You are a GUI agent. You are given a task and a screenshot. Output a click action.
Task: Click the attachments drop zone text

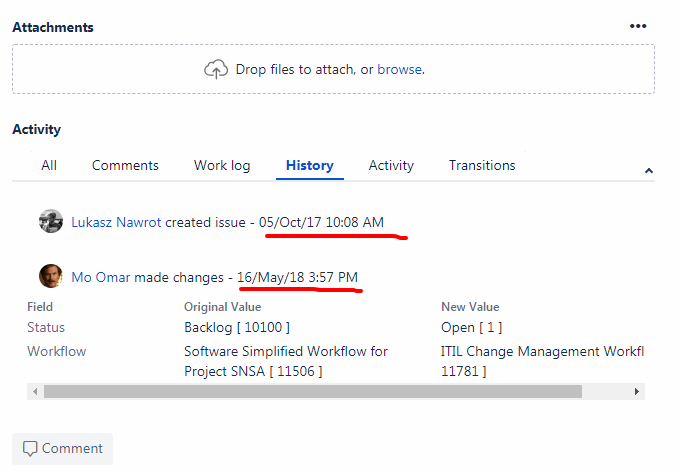point(331,69)
